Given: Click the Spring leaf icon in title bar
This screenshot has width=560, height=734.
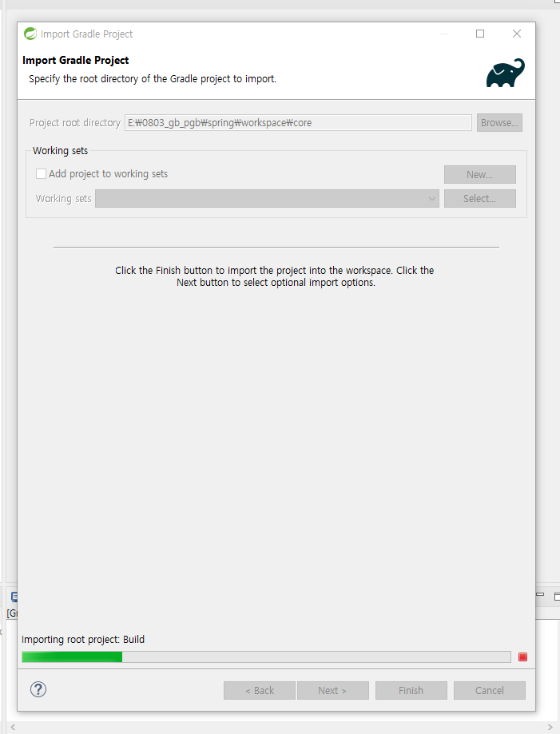Looking at the screenshot, I should click(30, 34).
